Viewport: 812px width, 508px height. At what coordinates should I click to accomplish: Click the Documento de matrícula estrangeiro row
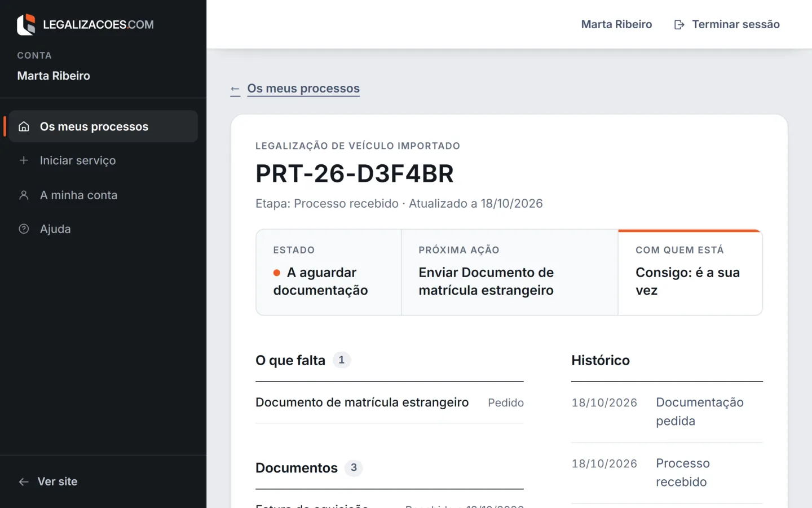pos(389,402)
